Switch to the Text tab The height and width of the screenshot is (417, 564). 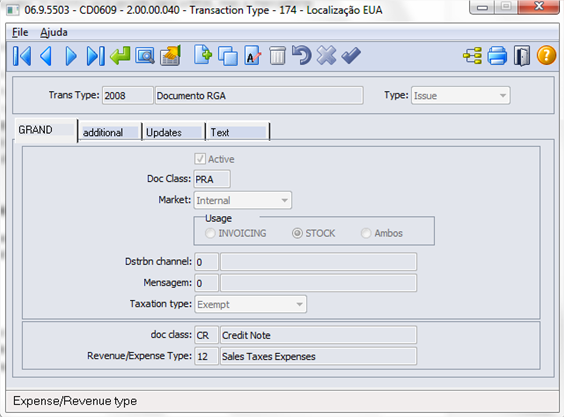(238, 132)
